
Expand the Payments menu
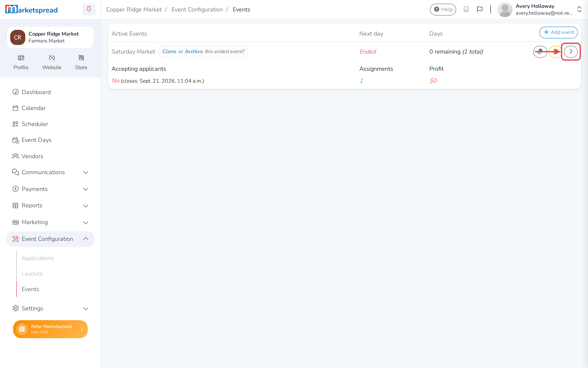tap(50, 189)
